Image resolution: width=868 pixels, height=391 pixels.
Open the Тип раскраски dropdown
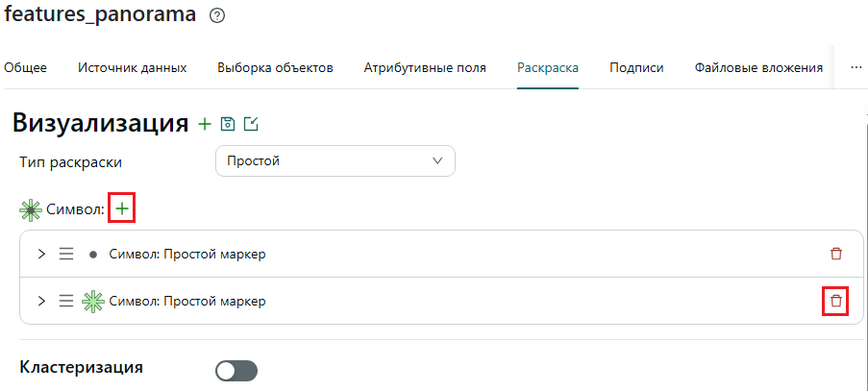point(335,161)
